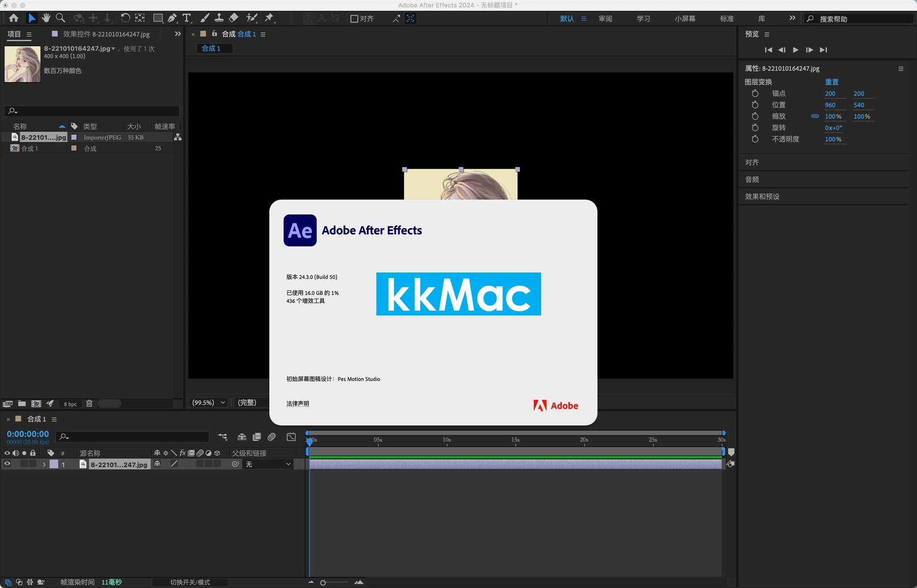The height and width of the screenshot is (588, 917).
Task: Select the Pan Behind anchor point tool
Action: pos(140,18)
